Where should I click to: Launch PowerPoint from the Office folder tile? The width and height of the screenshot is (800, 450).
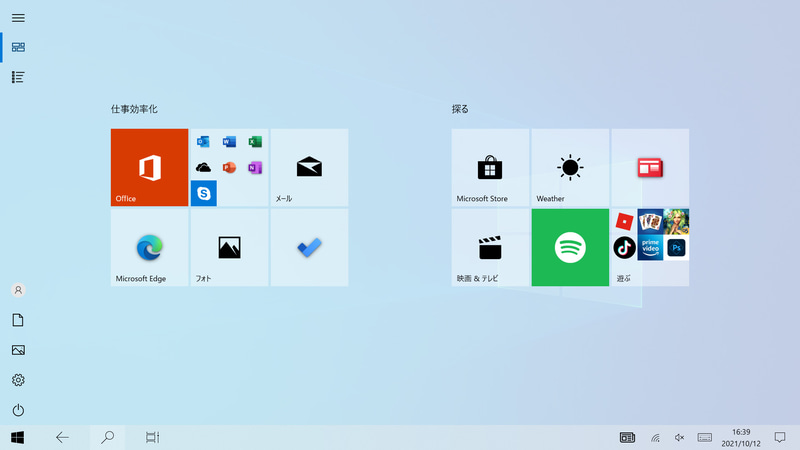point(229,167)
